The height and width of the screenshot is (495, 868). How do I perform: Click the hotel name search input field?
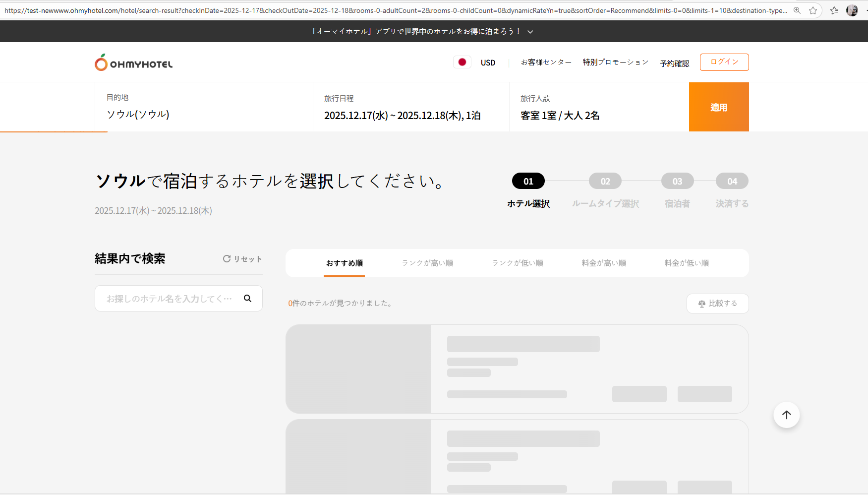point(169,299)
